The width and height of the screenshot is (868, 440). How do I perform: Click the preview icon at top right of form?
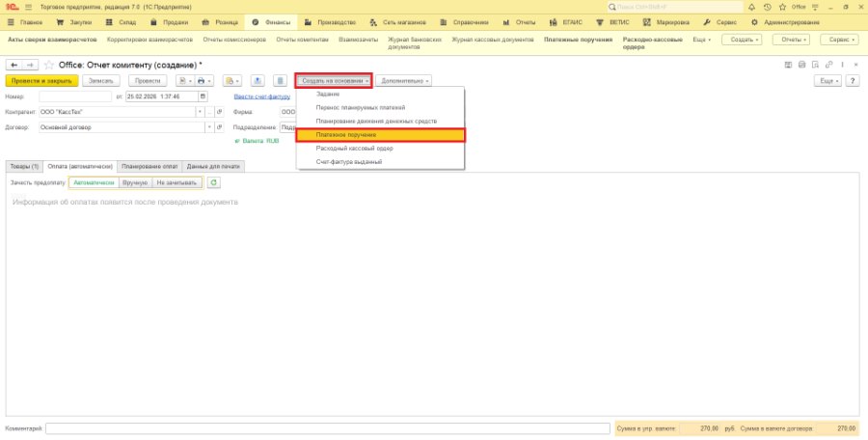[x=815, y=65]
